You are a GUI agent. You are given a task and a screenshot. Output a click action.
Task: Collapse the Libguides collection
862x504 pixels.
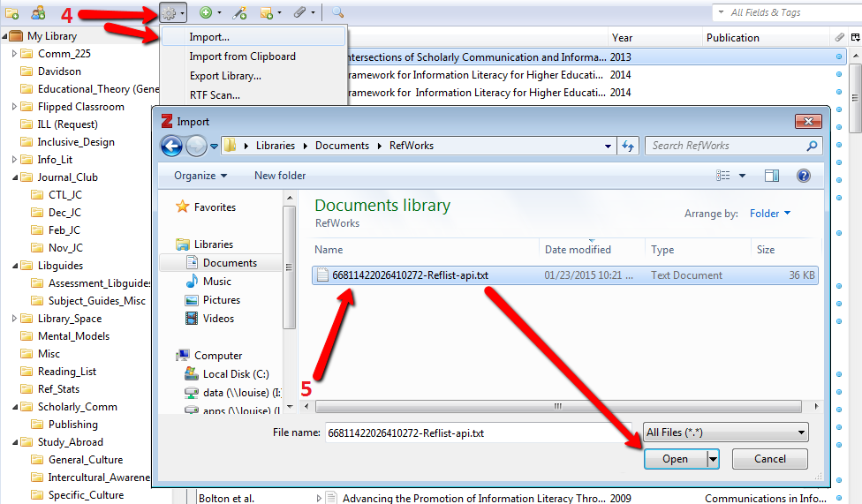point(14,266)
